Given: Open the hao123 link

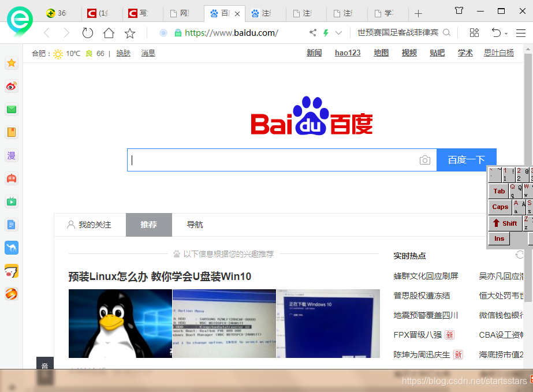Looking at the screenshot, I should pos(347,53).
